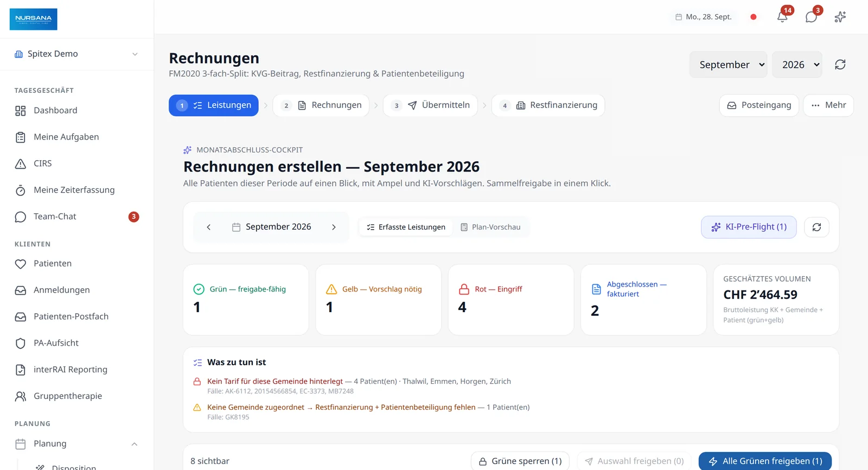
Task: Open CIRS warning section
Action: [x=76, y=163]
